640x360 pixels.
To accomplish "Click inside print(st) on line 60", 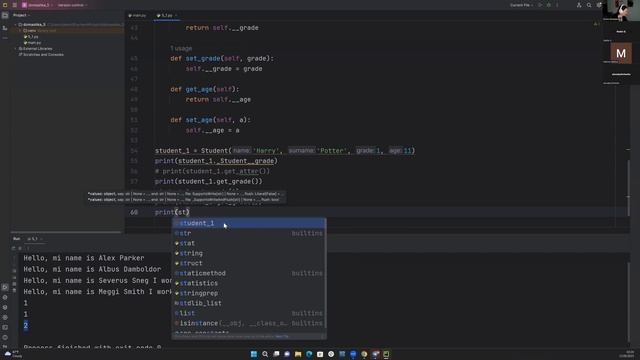I will [x=172, y=212].
